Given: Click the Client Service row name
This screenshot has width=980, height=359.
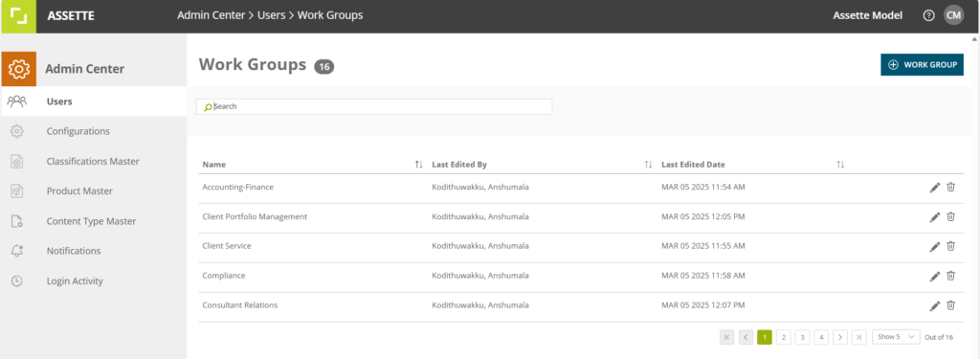Looking at the screenshot, I should coord(227,246).
